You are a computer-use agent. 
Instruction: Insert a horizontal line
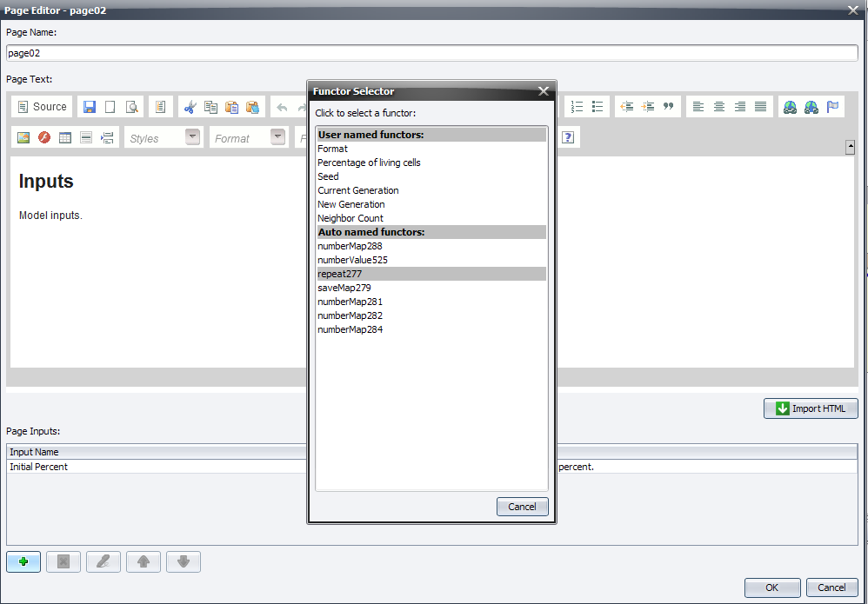pyautogui.click(x=85, y=137)
